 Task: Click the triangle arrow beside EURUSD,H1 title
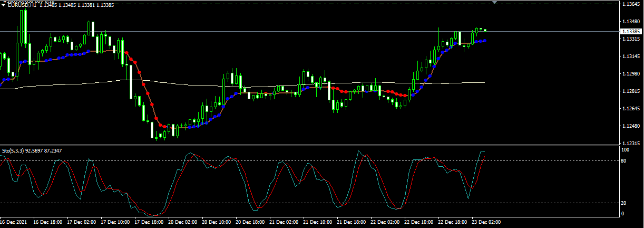point(4,5)
